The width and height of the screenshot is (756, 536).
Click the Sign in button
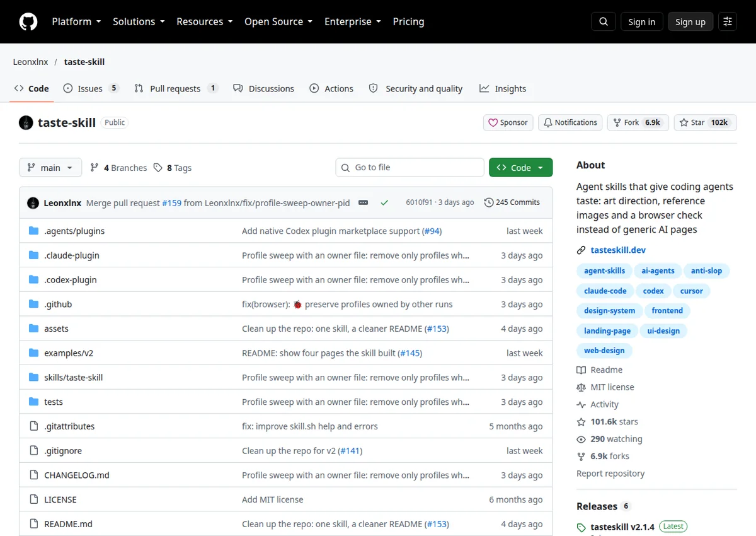point(641,21)
